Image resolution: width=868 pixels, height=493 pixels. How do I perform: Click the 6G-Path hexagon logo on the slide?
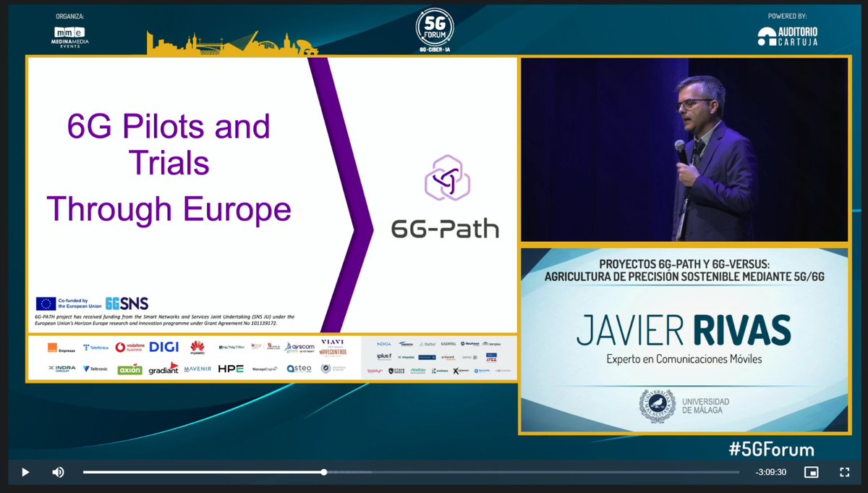[447, 177]
